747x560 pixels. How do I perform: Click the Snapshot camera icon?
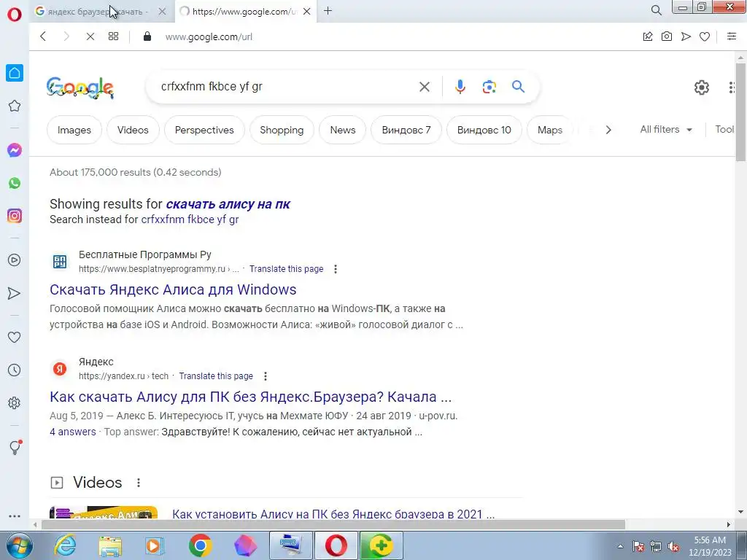pyautogui.click(x=667, y=36)
